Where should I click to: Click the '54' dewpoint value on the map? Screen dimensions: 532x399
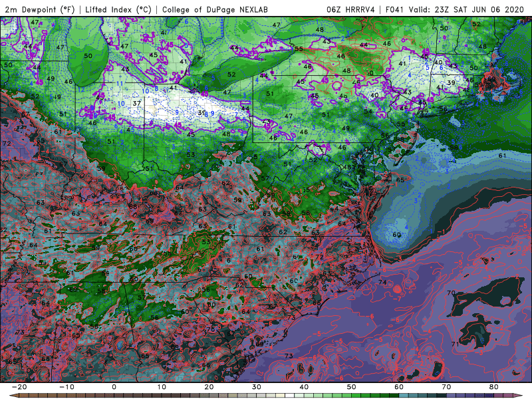coord(368,111)
